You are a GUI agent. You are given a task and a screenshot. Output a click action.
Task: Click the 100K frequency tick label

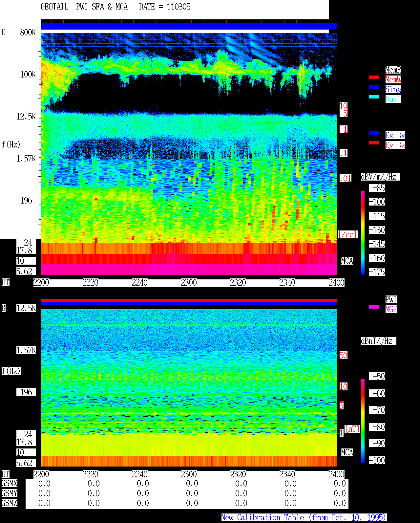point(28,75)
